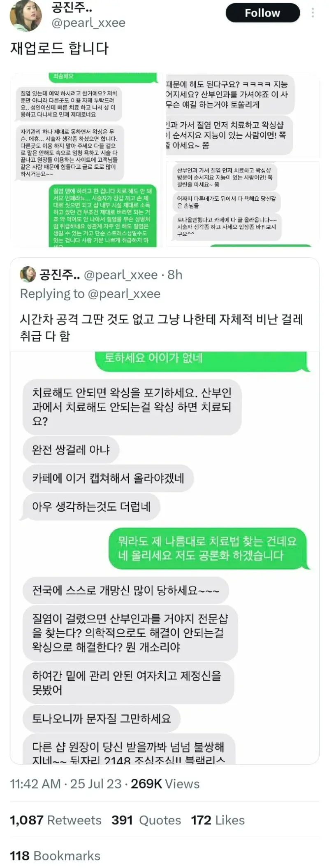Open the 공진주.. display name at top
This screenshot has width=329, height=868.
click(72, 7)
